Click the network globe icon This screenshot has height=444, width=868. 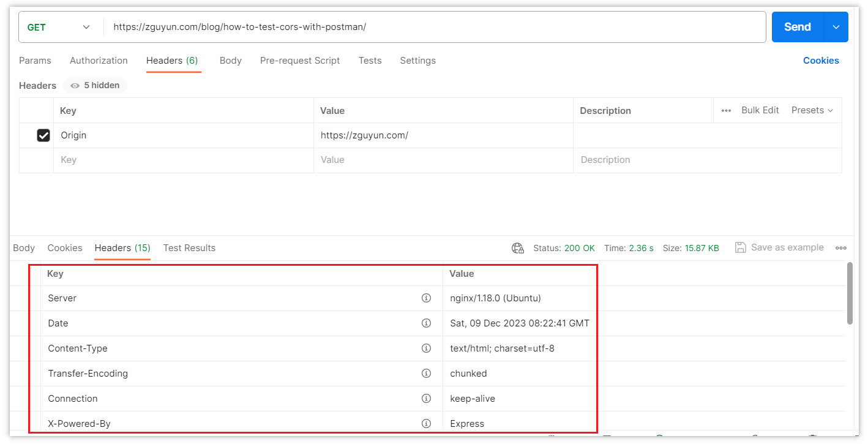point(518,248)
